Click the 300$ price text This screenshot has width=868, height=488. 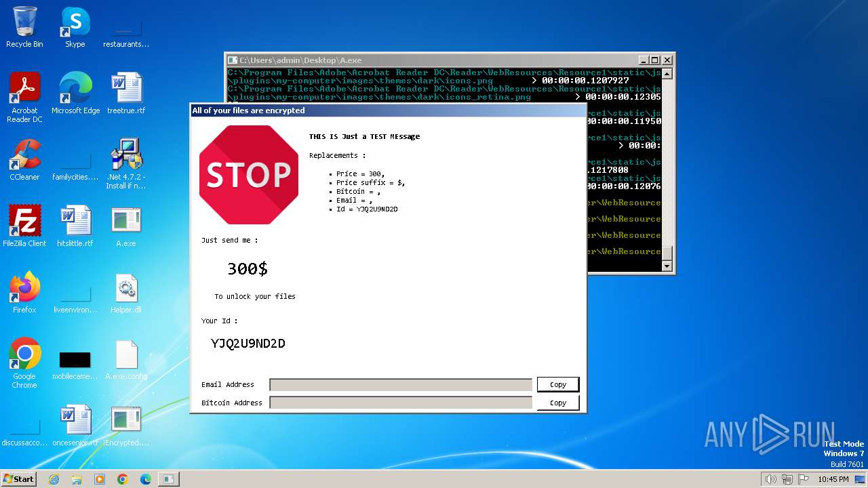(x=248, y=269)
